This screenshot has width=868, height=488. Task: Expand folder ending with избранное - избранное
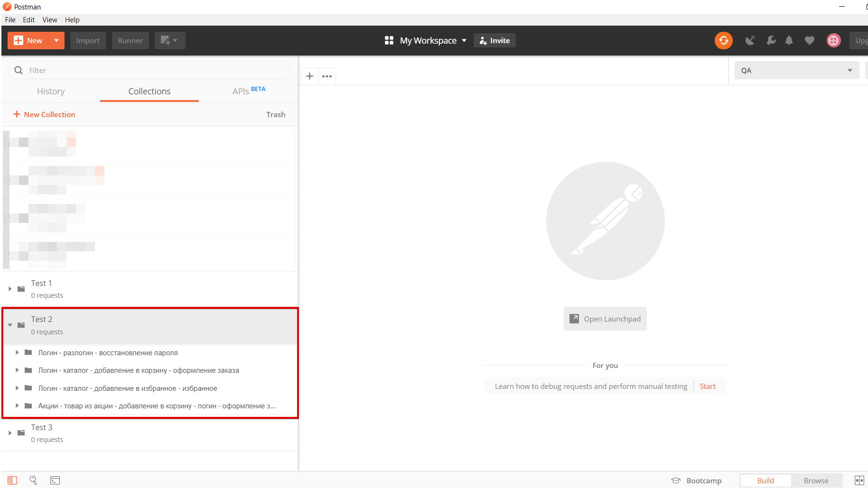(17, 388)
